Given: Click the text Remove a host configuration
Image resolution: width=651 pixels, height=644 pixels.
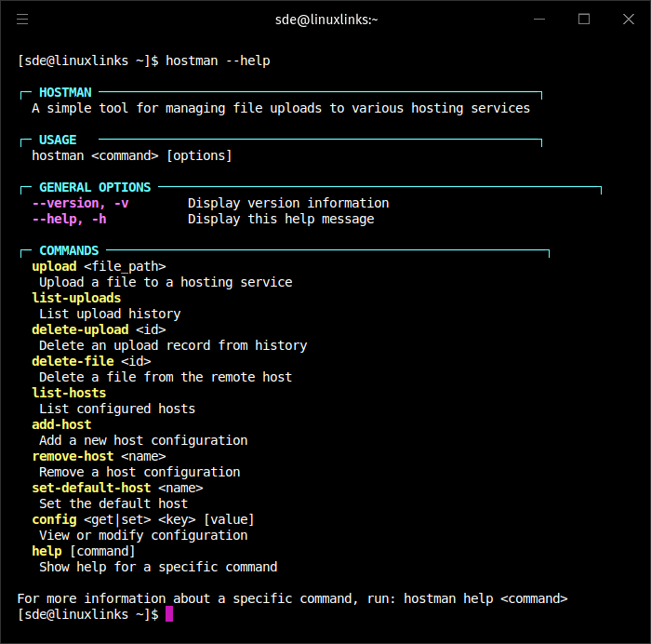Looking at the screenshot, I should click(139, 472).
